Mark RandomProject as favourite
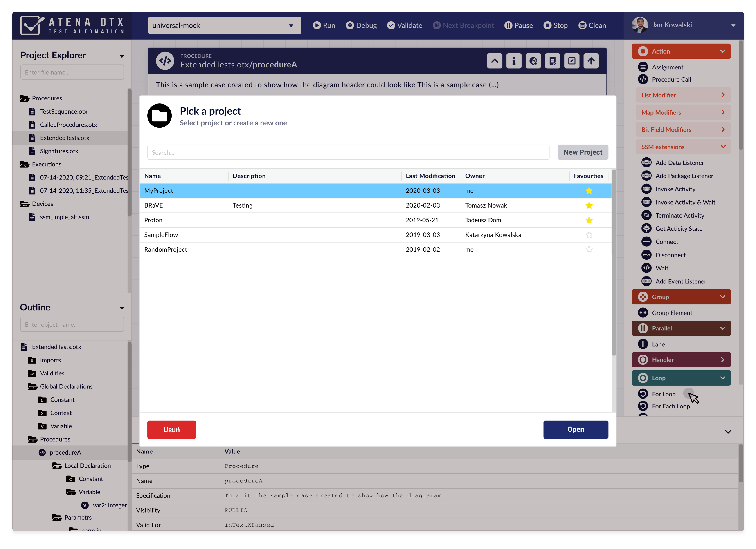This screenshot has height=549, width=756. click(x=589, y=249)
